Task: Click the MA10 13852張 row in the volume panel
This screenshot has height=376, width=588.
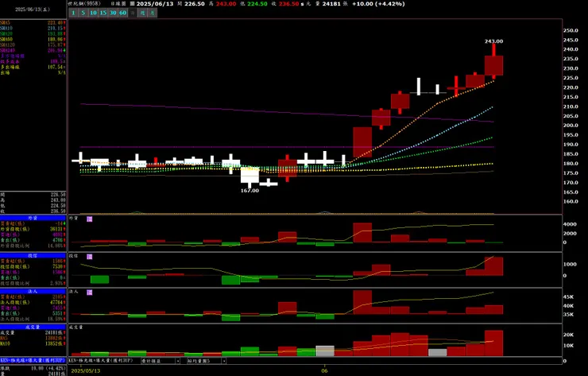Action: coord(33,343)
